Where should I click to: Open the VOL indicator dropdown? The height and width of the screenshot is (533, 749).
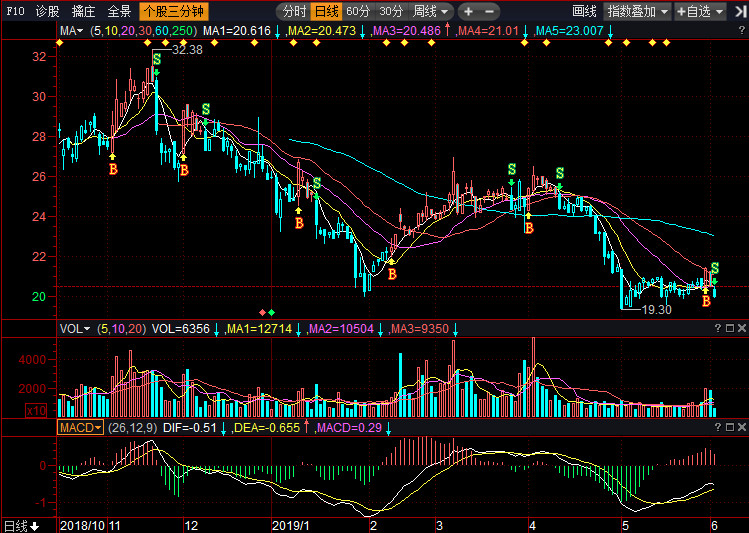[x=74, y=328]
